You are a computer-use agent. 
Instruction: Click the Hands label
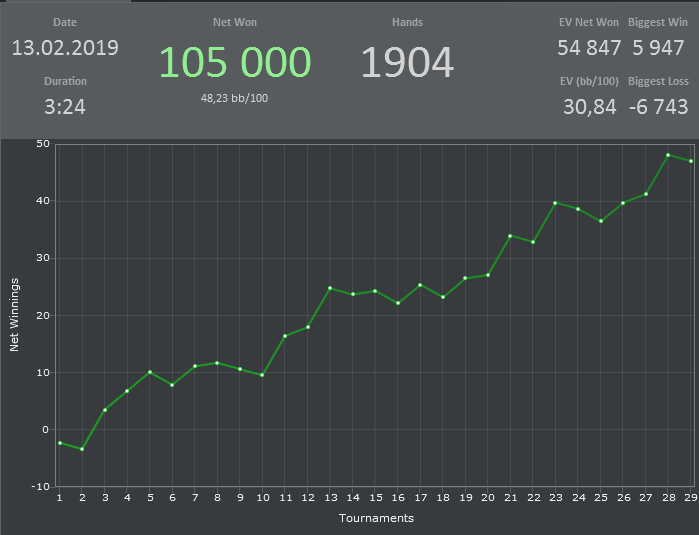pyautogui.click(x=407, y=22)
